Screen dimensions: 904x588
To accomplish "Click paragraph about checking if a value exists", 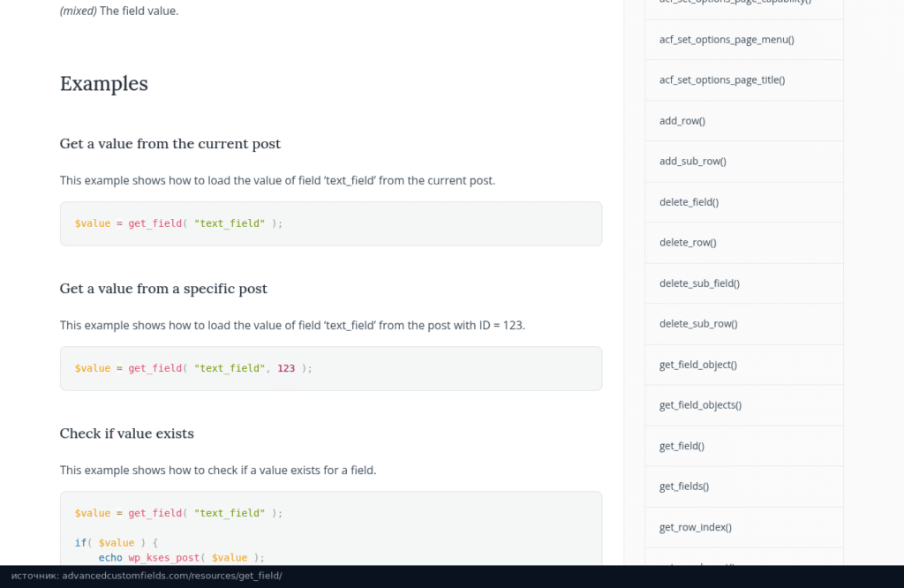I will 218,471.
